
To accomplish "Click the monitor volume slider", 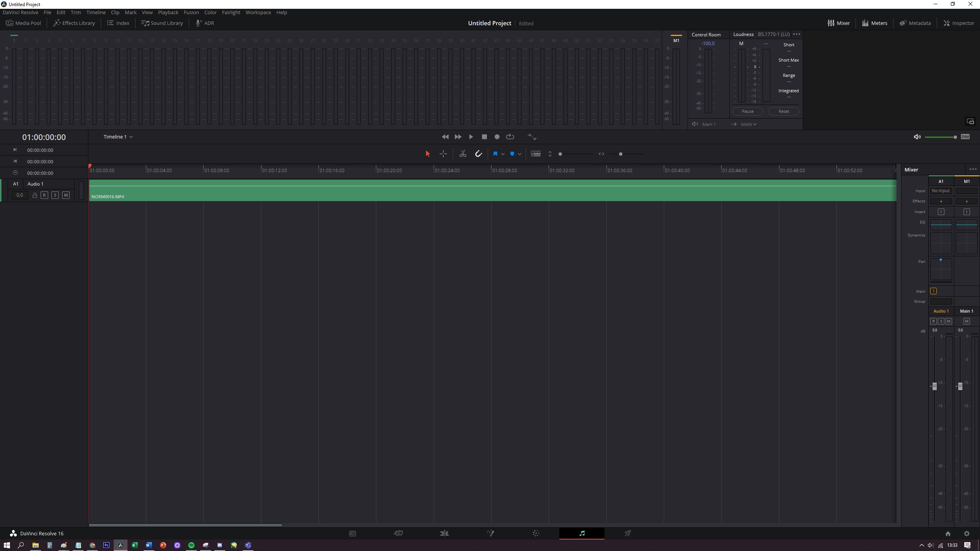I will (940, 137).
